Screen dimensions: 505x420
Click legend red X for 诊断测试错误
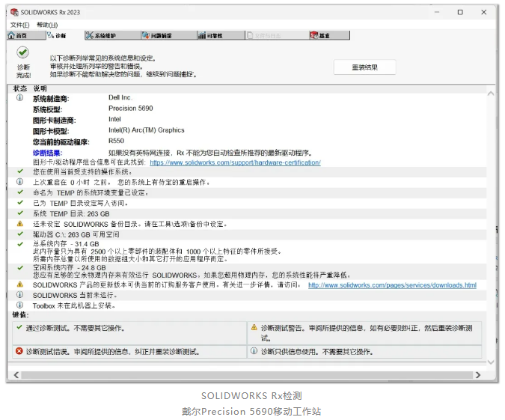click(19, 350)
